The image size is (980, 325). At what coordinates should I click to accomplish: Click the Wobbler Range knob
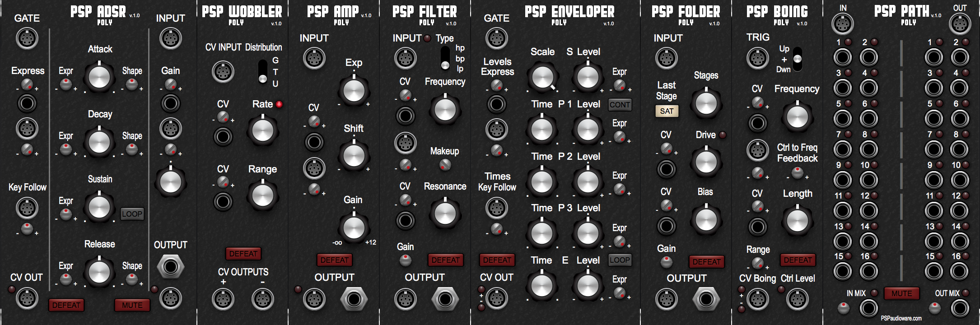(263, 195)
